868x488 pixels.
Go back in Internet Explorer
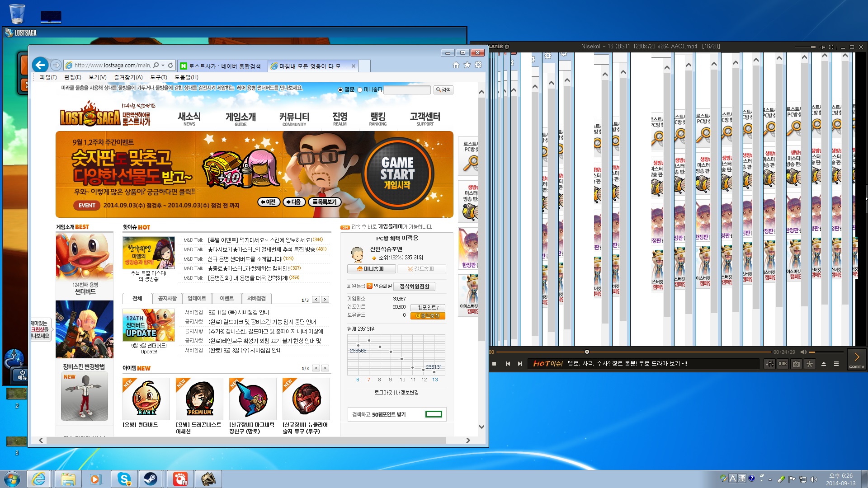(x=40, y=65)
